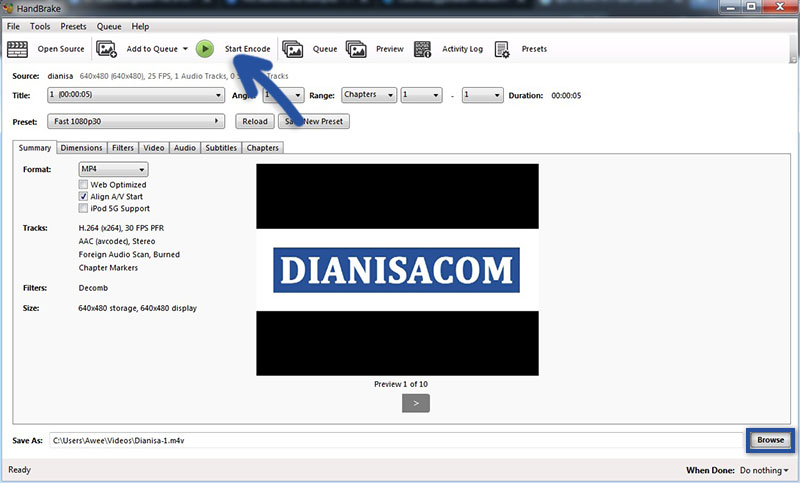Click the HandBrake app icon in title bar
Image resolution: width=800 pixels, height=483 pixels.
8,8
